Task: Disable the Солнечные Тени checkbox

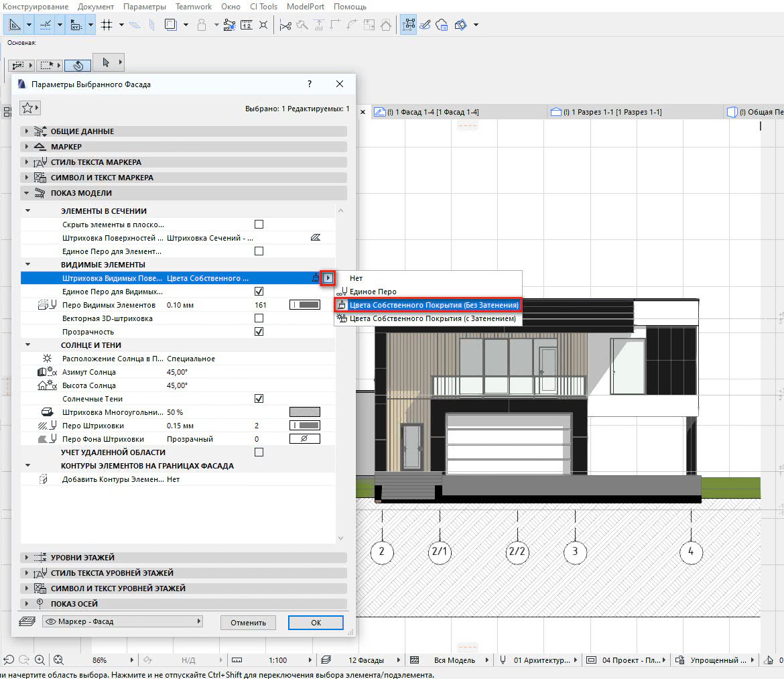Action: coord(259,399)
